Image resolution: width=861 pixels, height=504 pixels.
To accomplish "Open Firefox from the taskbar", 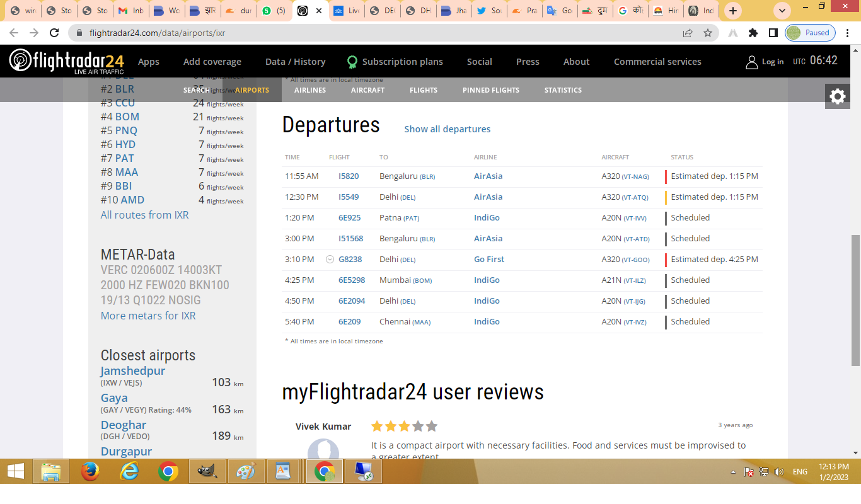I will pyautogui.click(x=91, y=471).
